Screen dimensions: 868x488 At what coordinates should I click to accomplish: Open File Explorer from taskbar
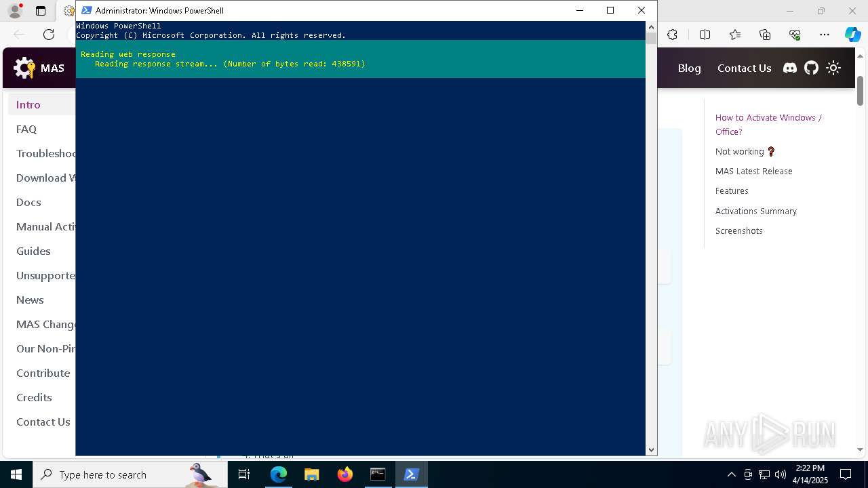(311, 474)
